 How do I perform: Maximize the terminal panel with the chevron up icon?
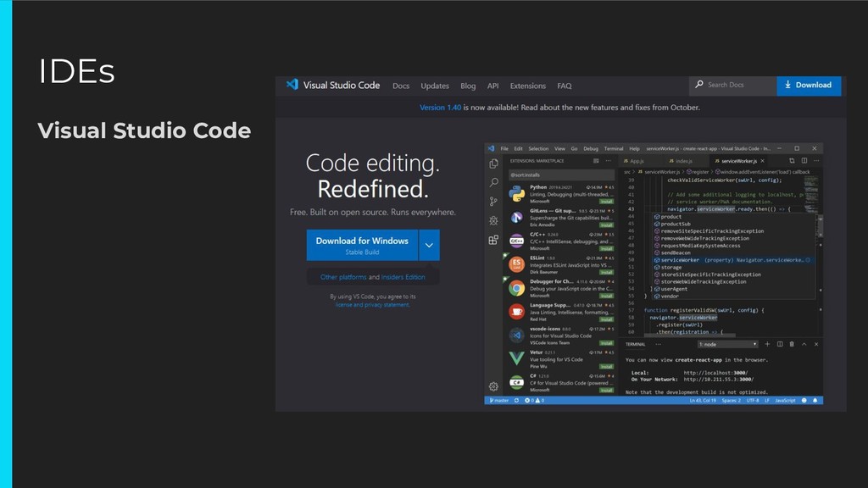804,344
